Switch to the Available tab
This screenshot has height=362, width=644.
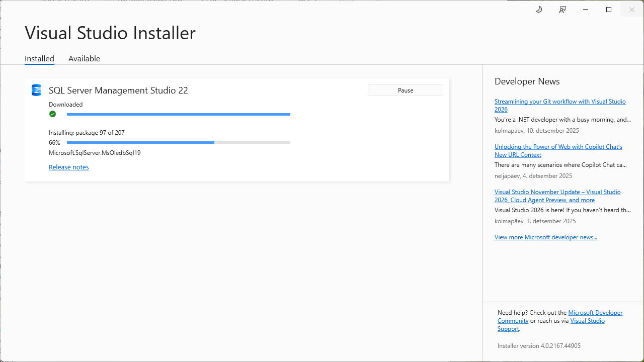pyautogui.click(x=84, y=58)
